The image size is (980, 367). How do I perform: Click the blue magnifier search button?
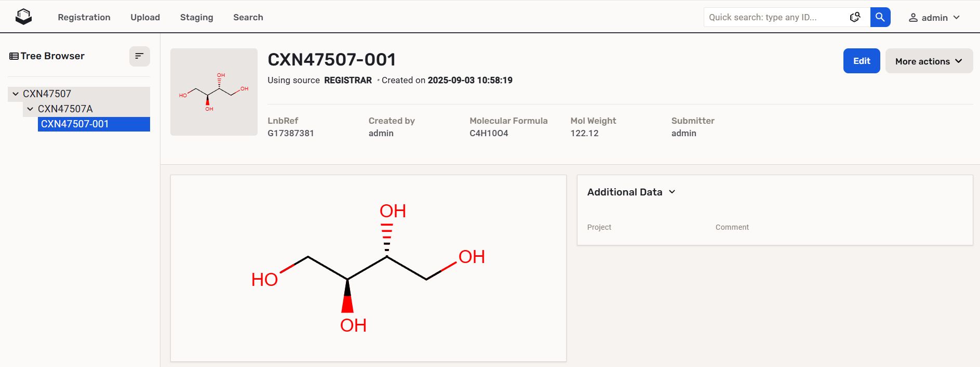(x=880, y=17)
